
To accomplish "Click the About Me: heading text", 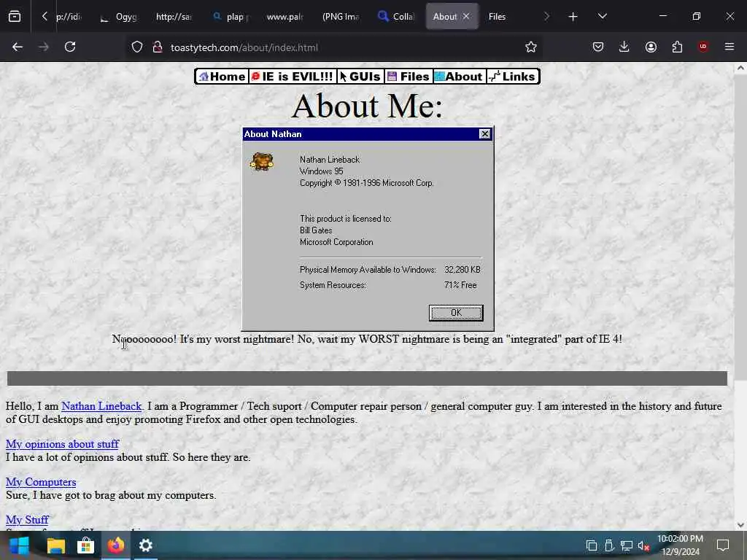I will [x=368, y=106].
